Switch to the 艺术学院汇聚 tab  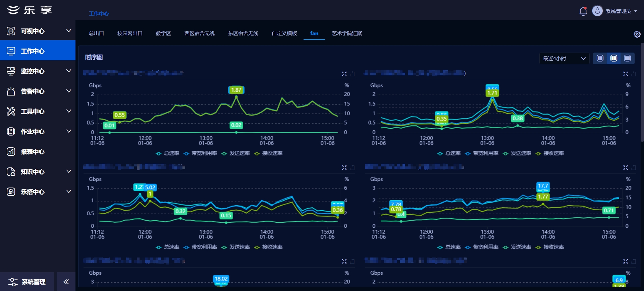click(x=347, y=33)
